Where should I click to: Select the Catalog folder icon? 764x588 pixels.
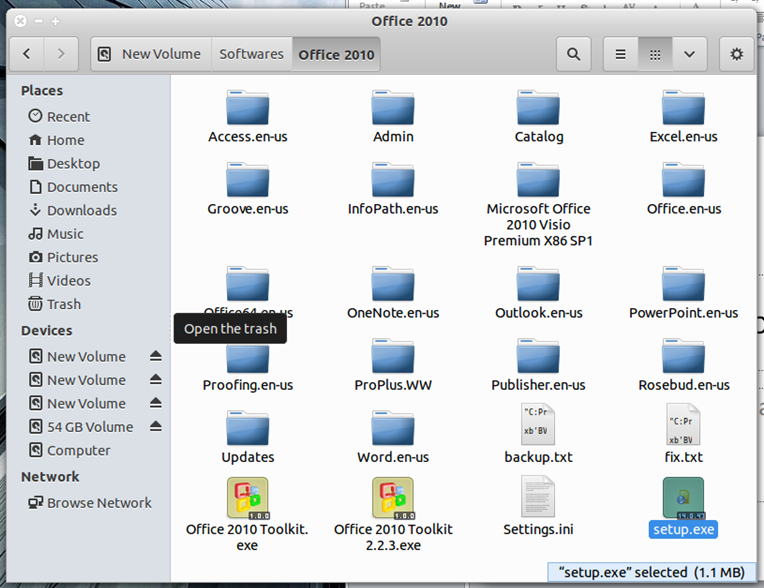point(538,108)
